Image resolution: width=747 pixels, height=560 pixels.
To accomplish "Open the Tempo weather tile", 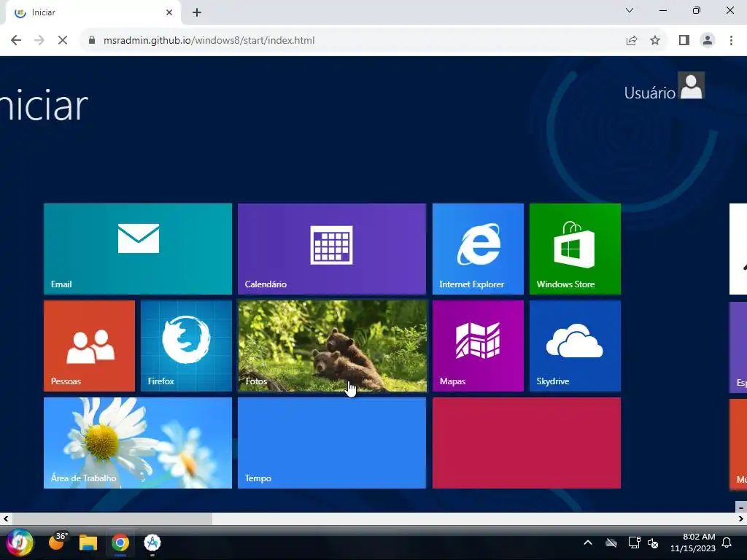I will [x=332, y=443].
